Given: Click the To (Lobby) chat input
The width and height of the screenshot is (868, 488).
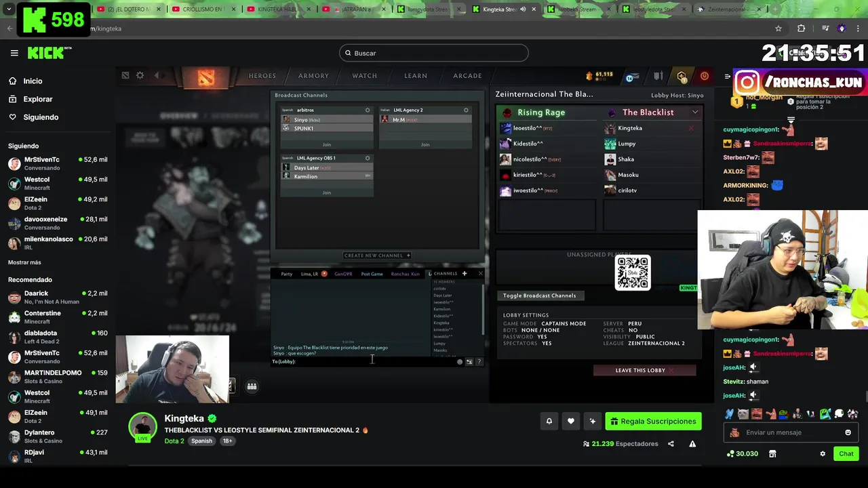Looking at the screenshot, I should pos(363,361).
